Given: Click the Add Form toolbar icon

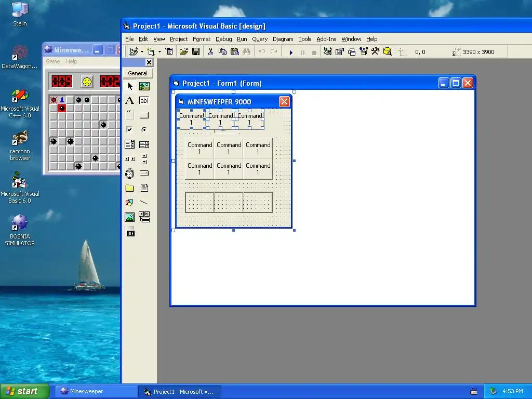Looking at the screenshot, I should click(151, 51).
